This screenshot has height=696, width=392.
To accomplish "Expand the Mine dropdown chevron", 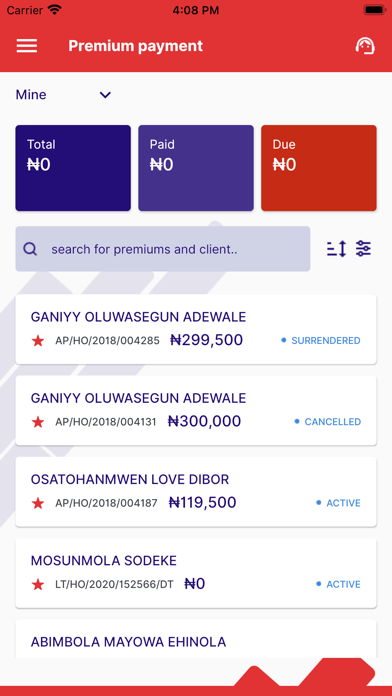I will point(105,95).
